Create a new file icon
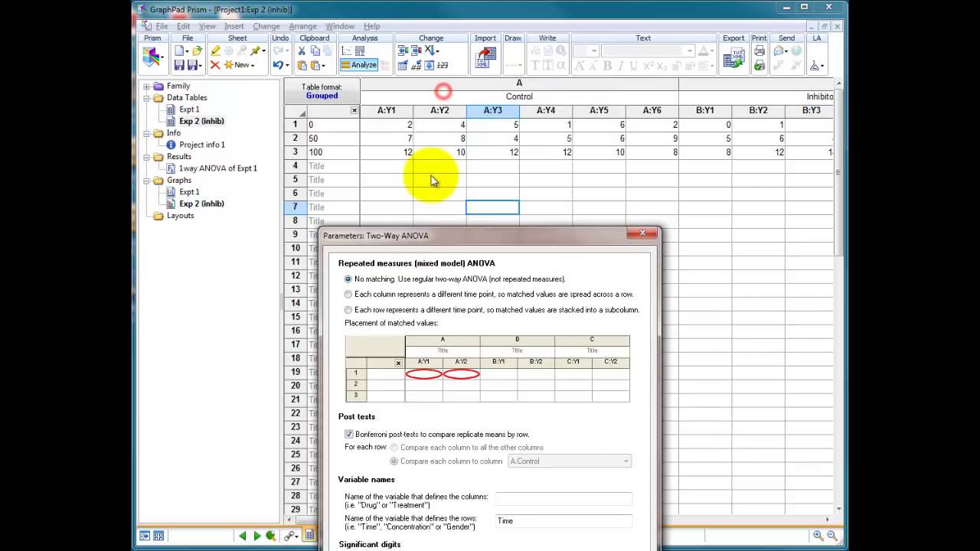This screenshot has width=980, height=551. 180,51
